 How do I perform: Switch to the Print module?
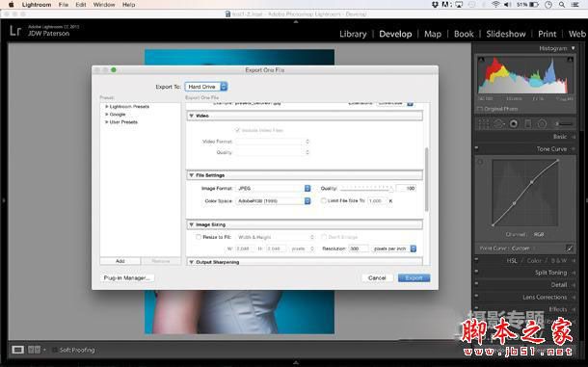pyautogui.click(x=548, y=34)
